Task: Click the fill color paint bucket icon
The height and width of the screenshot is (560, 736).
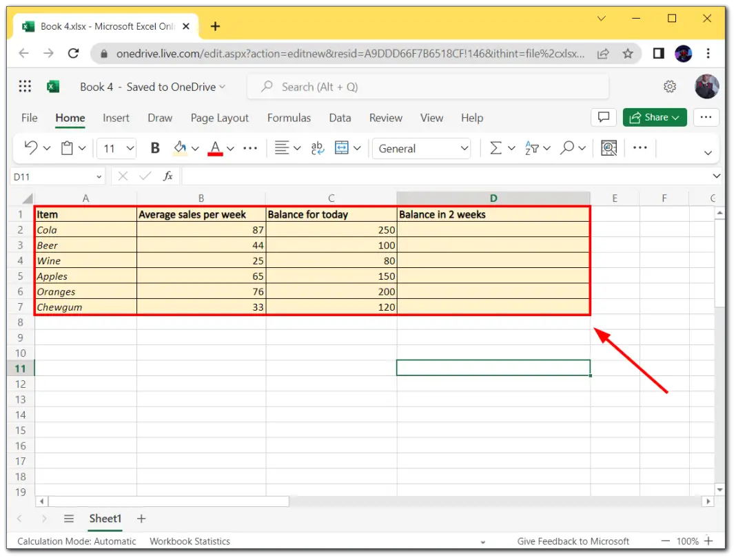Action: coord(179,148)
